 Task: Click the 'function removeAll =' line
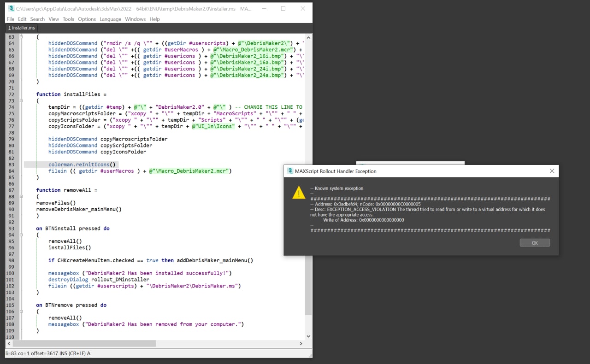[67, 190]
